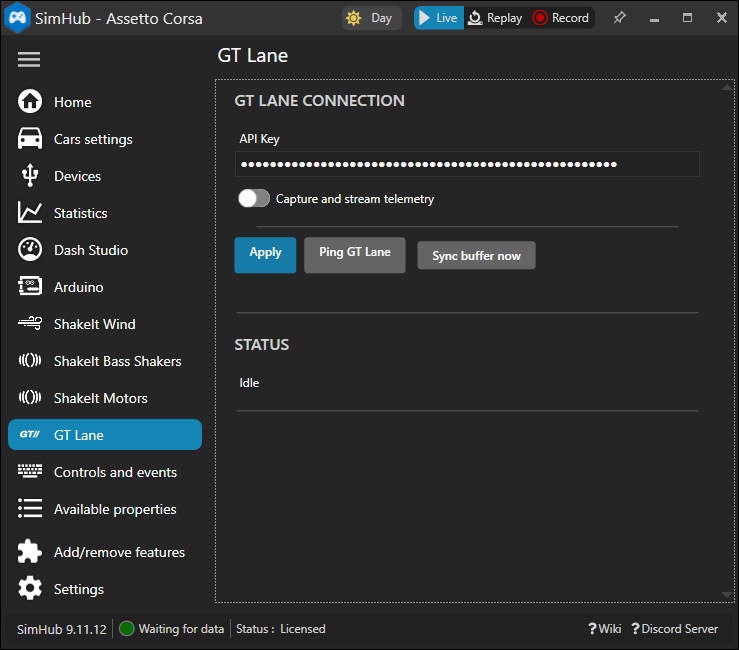Click the Idle status text
The height and width of the screenshot is (650, 739).
coord(249,383)
